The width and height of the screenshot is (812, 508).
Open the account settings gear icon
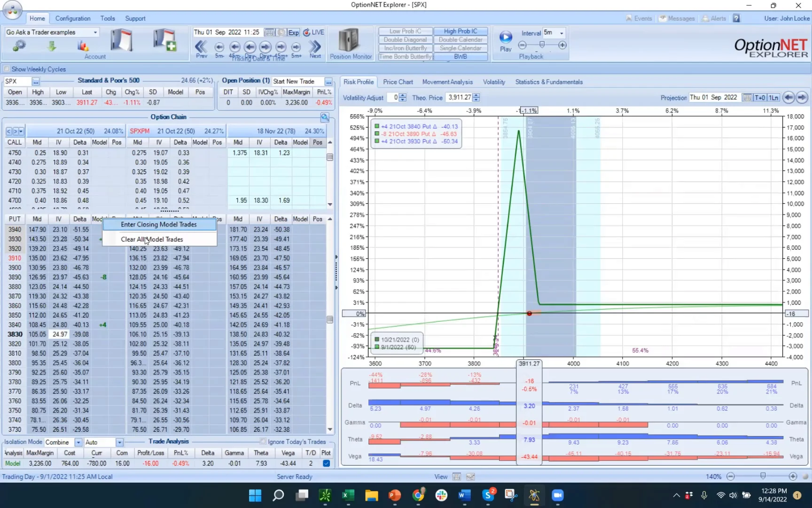click(x=19, y=46)
